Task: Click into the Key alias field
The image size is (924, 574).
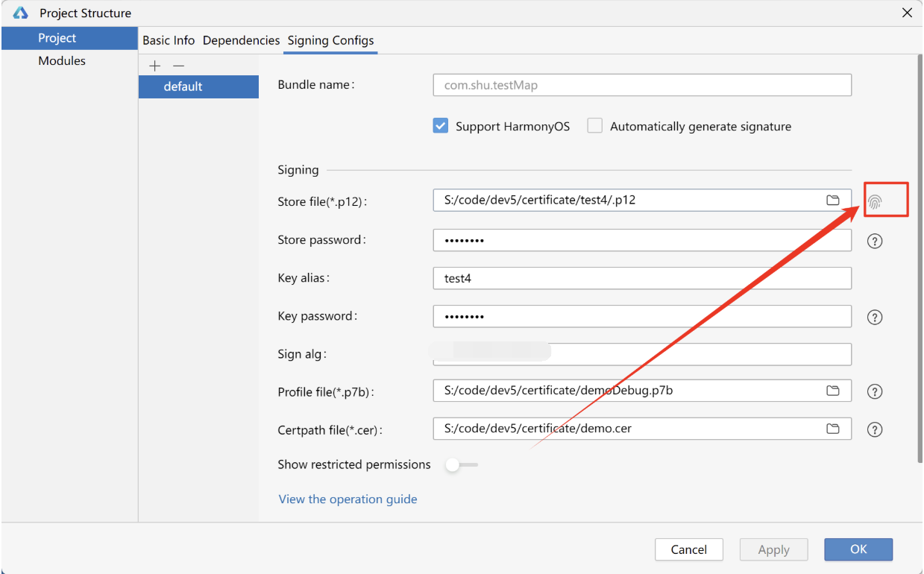Action: tap(641, 279)
